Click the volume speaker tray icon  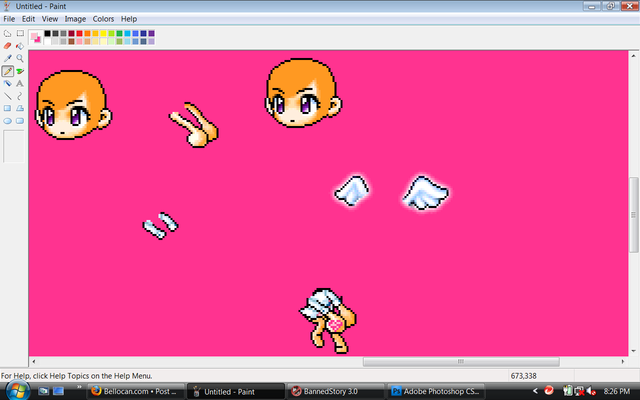591,391
